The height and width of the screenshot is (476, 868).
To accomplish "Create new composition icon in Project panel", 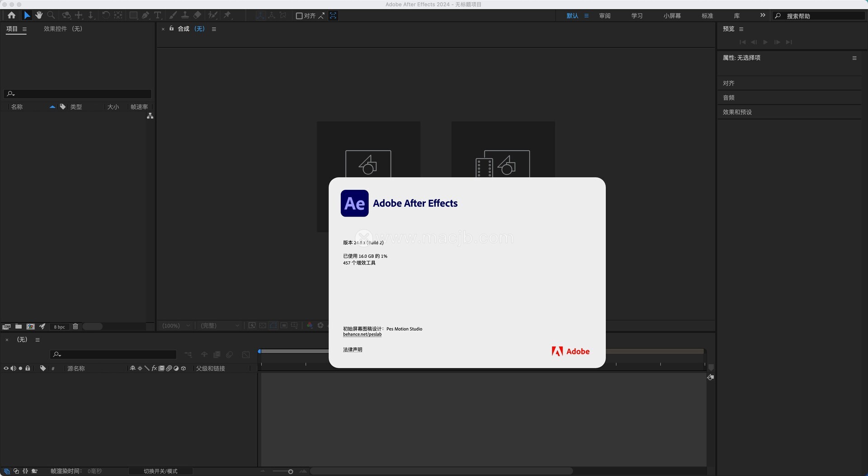I will 30,326.
